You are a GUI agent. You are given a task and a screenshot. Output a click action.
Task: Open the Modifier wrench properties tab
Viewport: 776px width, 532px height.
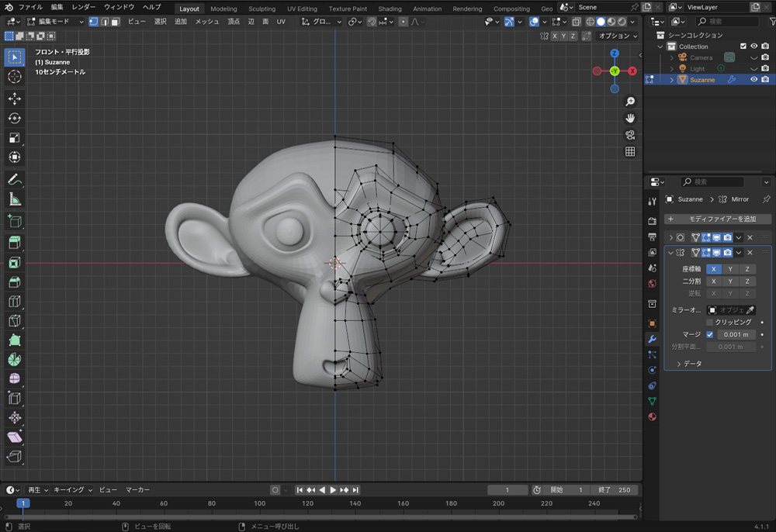[652, 339]
